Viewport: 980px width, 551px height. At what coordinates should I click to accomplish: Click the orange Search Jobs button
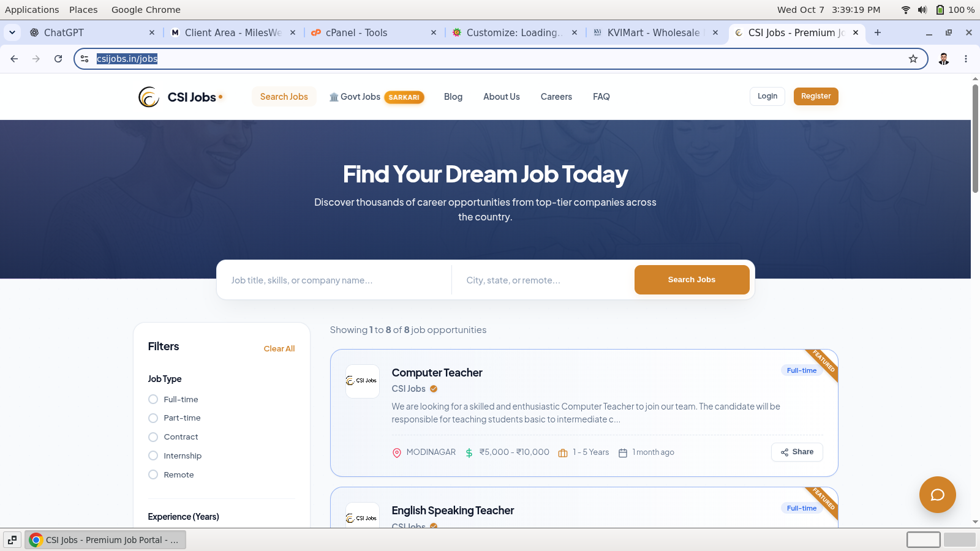[x=692, y=280]
